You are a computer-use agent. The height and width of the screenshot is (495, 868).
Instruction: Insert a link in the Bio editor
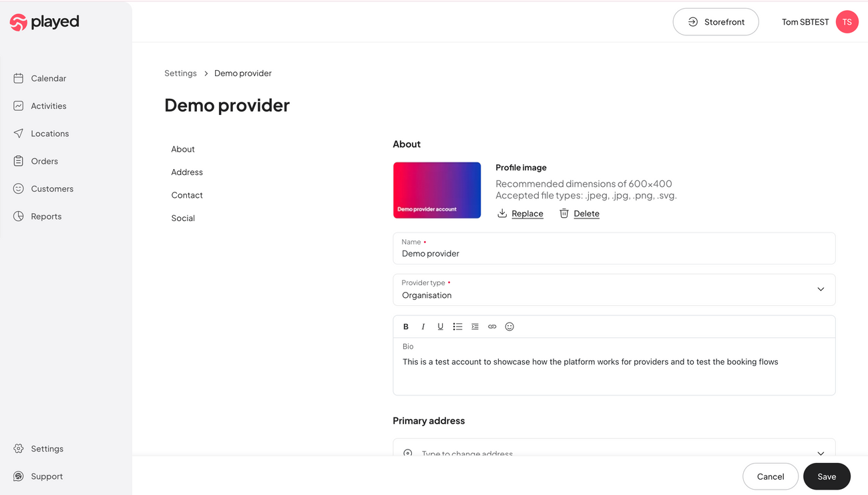click(x=492, y=326)
